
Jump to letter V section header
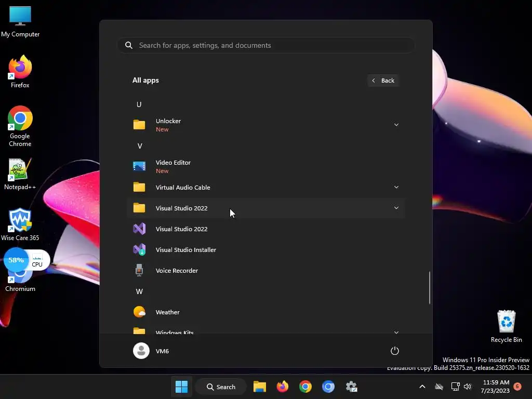(x=139, y=146)
